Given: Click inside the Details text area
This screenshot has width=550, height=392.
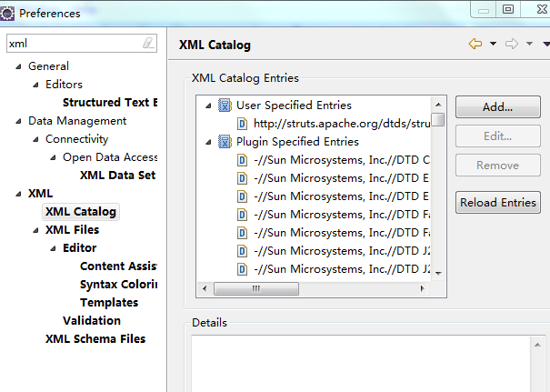Looking at the screenshot, I should click(x=361, y=364).
